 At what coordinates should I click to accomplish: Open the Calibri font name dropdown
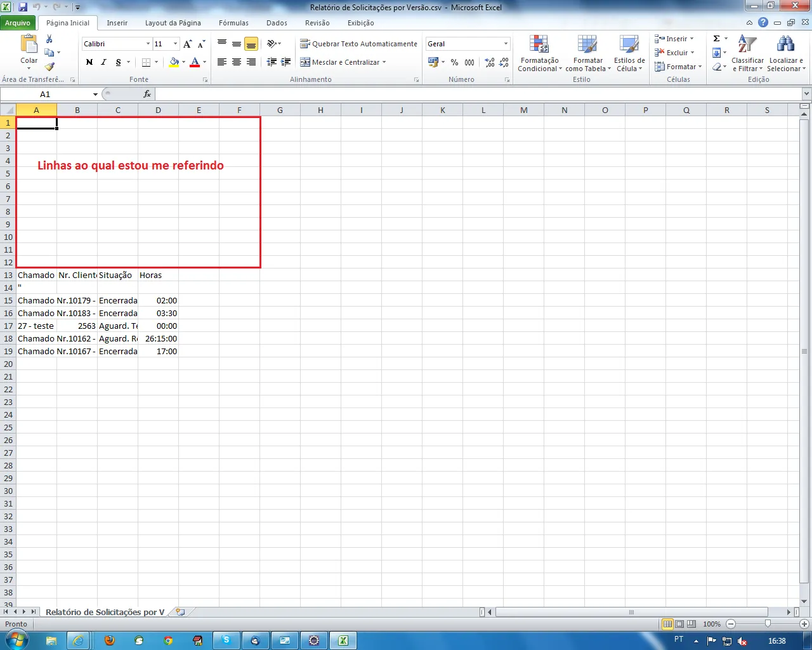(148, 44)
